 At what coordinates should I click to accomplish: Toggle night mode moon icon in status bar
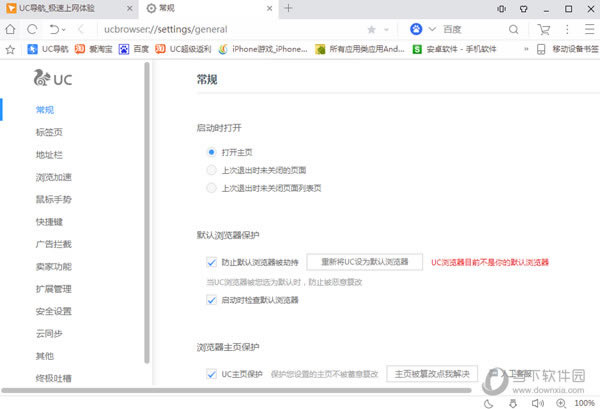(x=489, y=401)
